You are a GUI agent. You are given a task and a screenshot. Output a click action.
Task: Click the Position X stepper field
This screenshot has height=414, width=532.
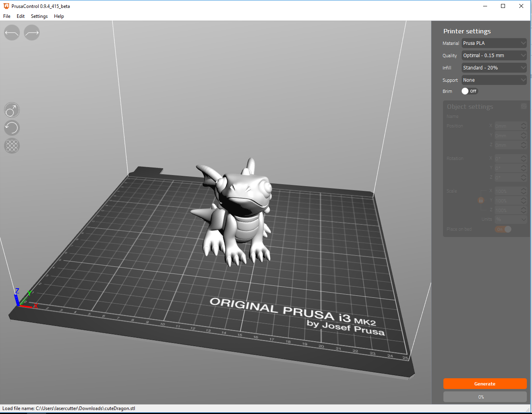pyautogui.click(x=511, y=126)
